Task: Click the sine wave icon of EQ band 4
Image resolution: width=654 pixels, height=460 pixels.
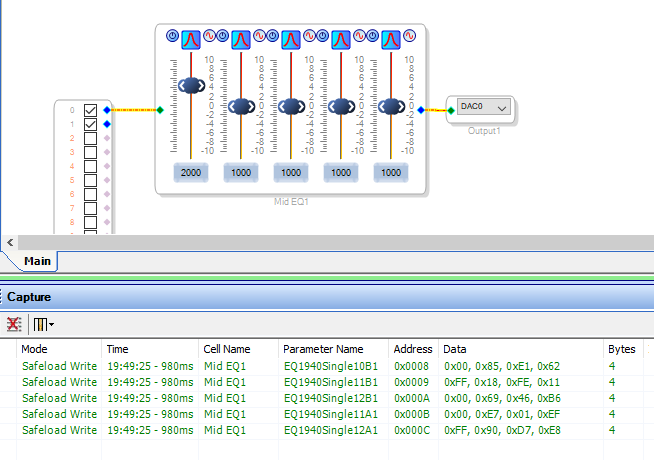Action: [x=360, y=36]
